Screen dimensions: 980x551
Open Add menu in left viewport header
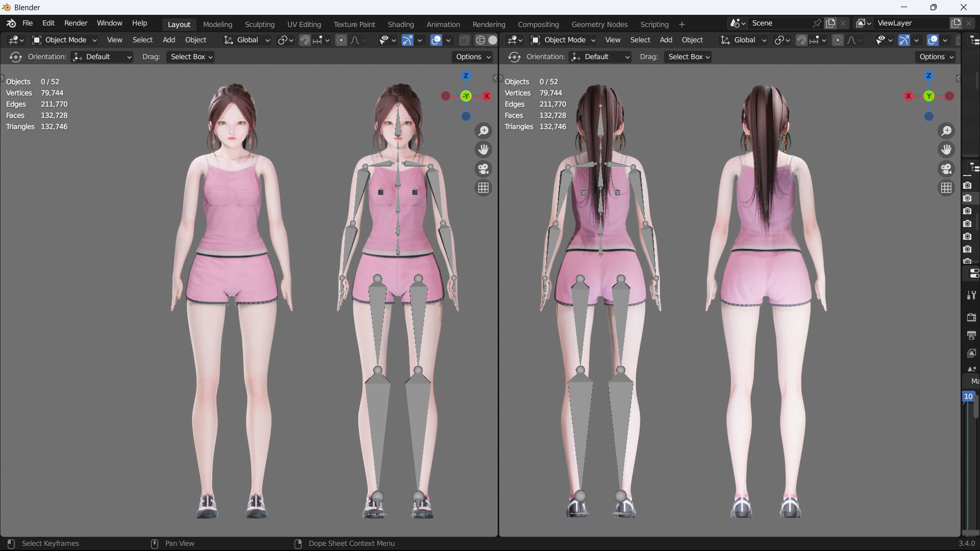(x=168, y=40)
